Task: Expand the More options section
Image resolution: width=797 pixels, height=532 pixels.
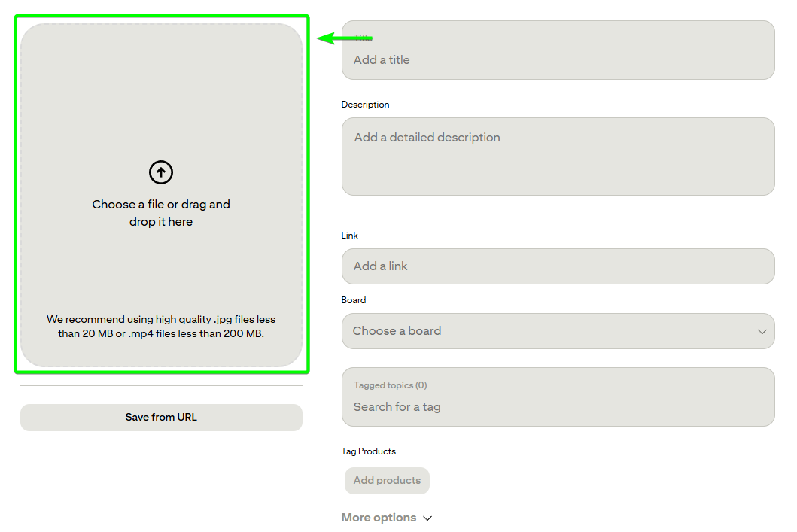Action: (x=379, y=518)
